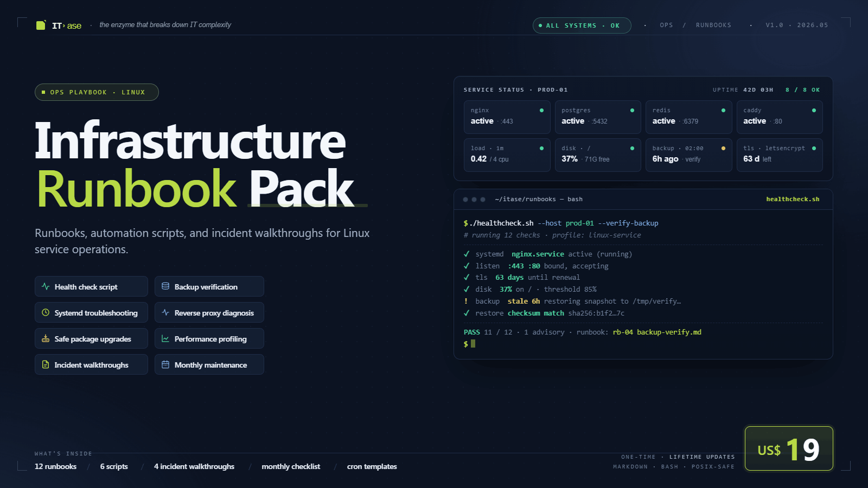Click the Performance profiling chart icon

pyautogui.click(x=165, y=338)
